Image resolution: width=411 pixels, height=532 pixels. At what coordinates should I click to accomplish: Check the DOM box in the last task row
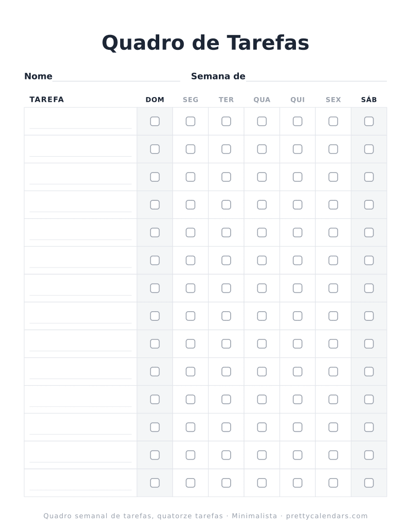point(155,483)
